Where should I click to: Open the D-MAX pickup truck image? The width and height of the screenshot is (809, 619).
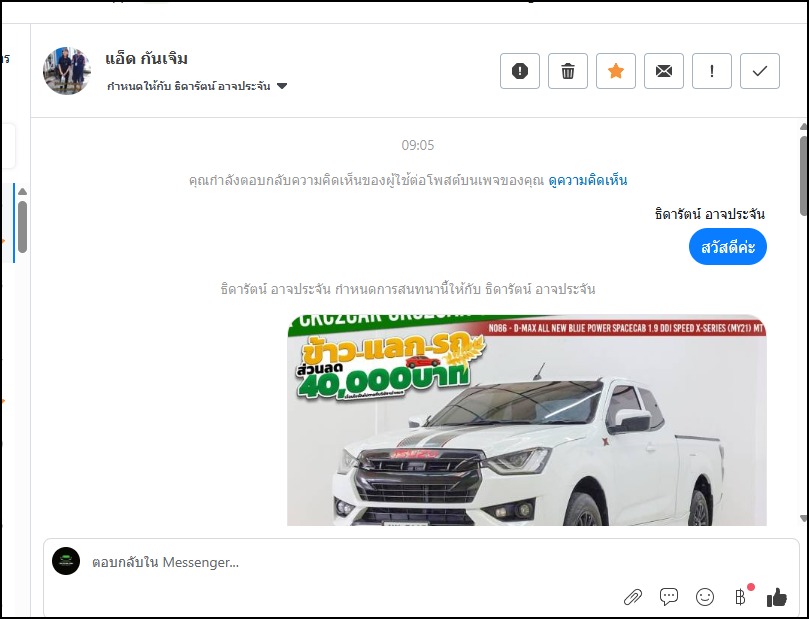pos(527,420)
